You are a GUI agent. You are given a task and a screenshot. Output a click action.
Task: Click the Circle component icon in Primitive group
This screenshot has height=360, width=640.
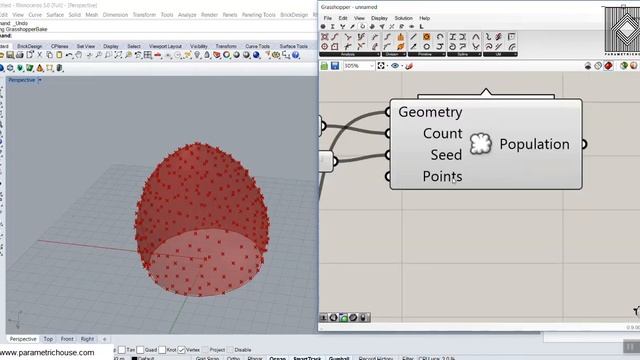(427, 47)
